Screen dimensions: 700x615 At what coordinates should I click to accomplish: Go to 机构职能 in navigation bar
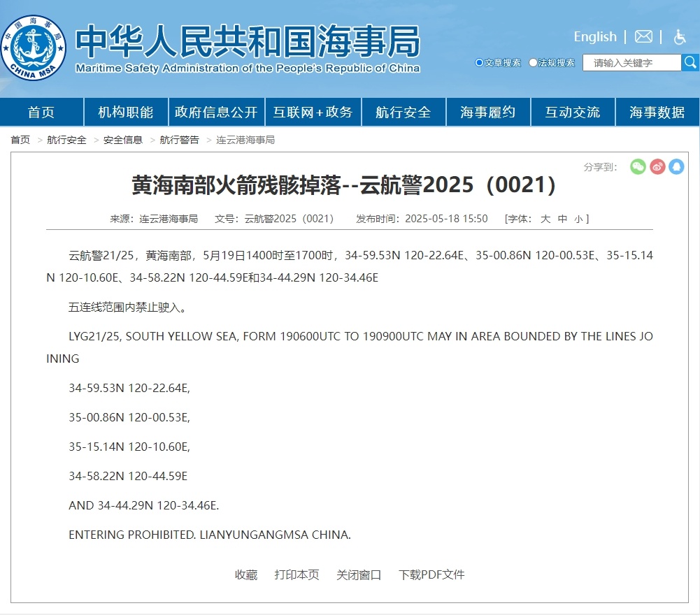coord(125,113)
